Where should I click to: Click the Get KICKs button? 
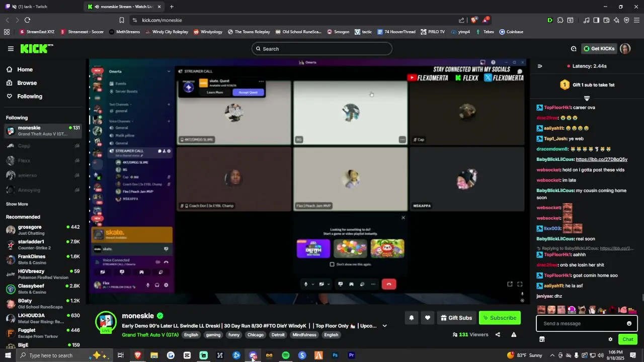[599, 49]
